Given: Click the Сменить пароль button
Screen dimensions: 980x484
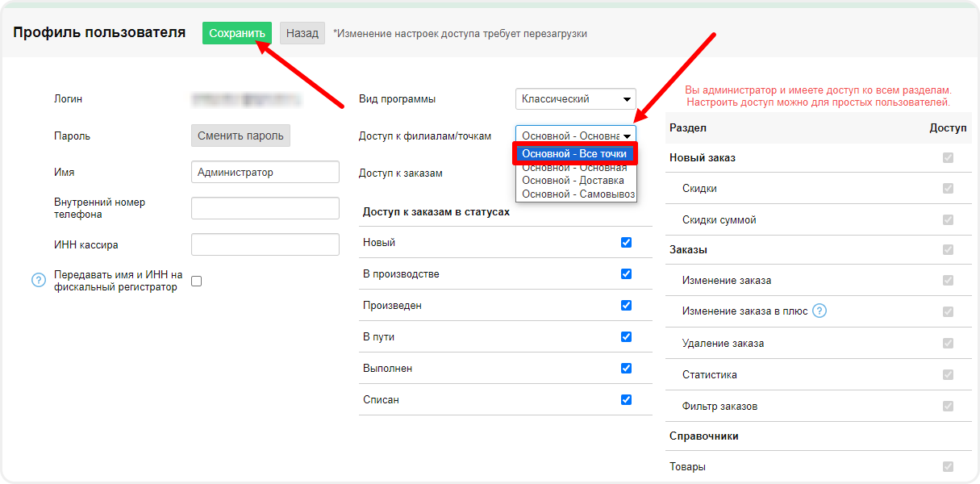Looking at the screenshot, I should coord(240,136).
